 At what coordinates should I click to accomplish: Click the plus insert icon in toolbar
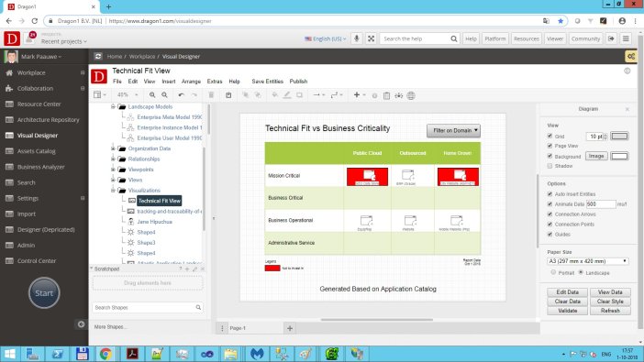pyautogui.click(x=357, y=95)
